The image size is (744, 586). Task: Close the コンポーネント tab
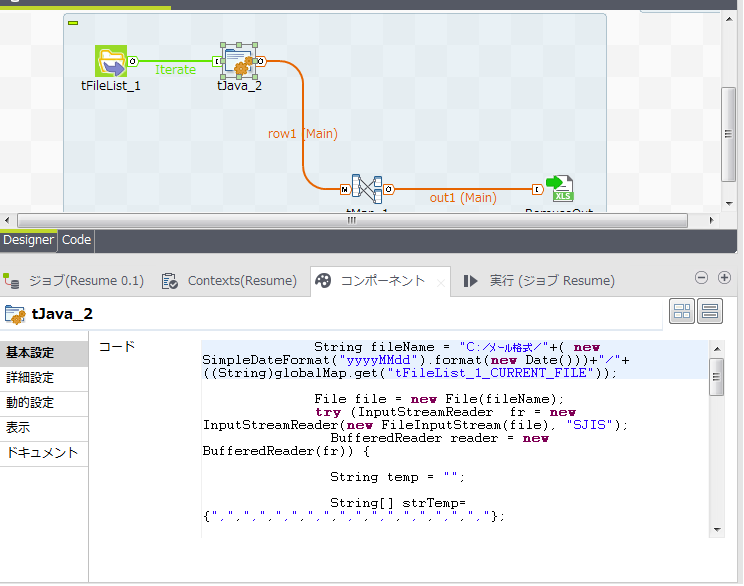click(x=440, y=283)
